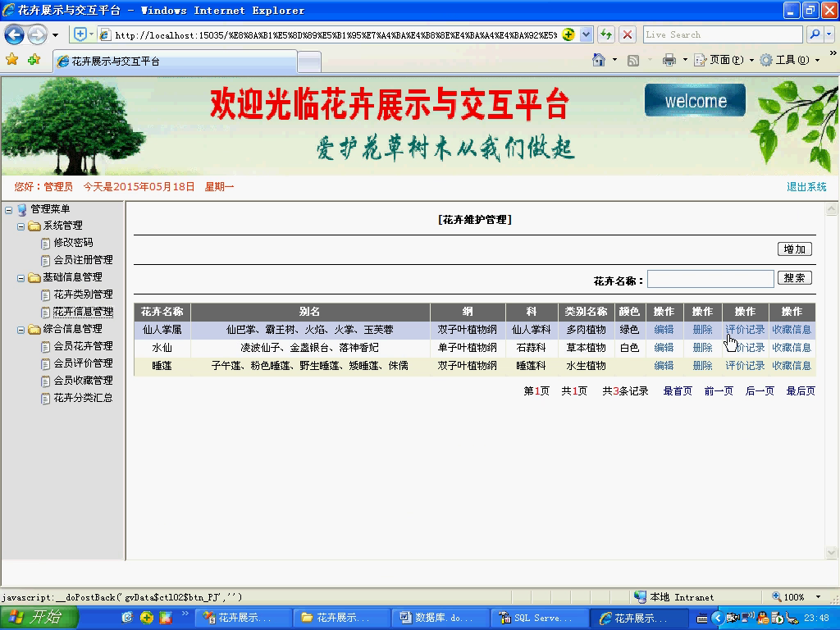This screenshot has height=630, width=840.
Task: Click the Print icon in toolbar
Action: (x=669, y=60)
